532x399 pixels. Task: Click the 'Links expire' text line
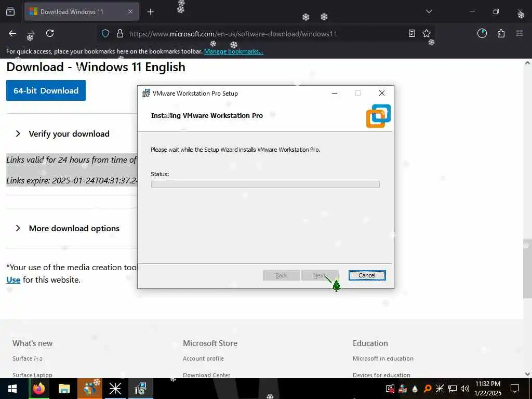(x=72, y=180)
